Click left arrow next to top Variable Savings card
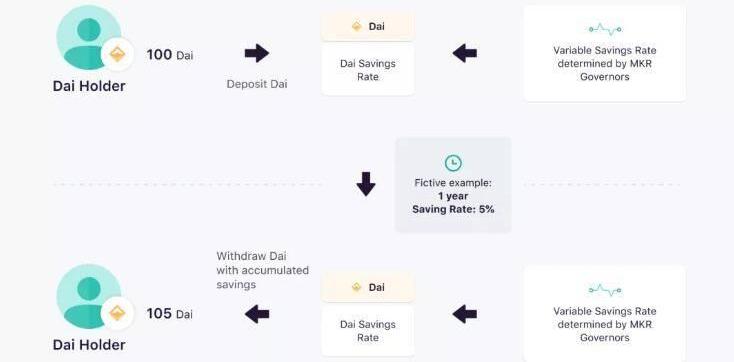The image size is (734, 362). (x=465, y=53)
